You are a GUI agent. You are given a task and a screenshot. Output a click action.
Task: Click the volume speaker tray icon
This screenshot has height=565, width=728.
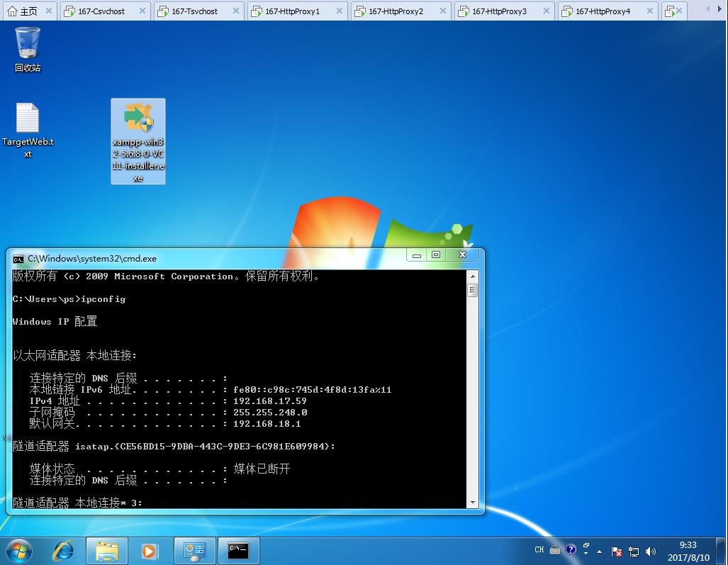(x=651, y=551)
